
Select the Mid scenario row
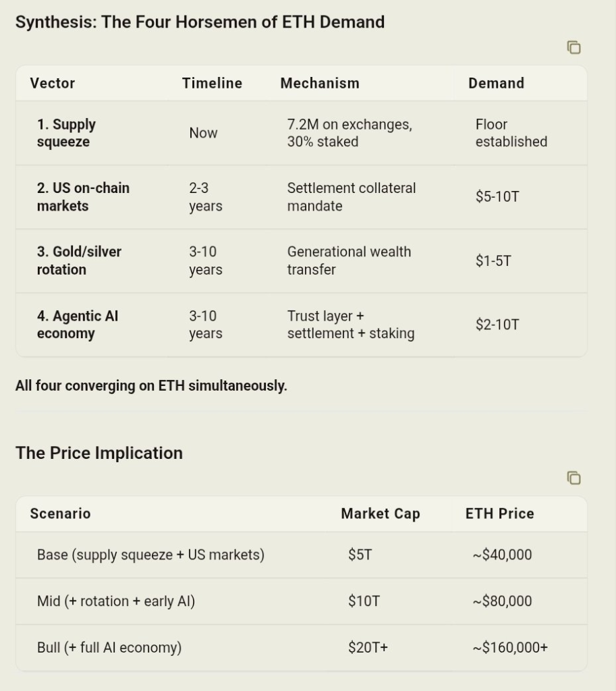click(x=116, y=601)
